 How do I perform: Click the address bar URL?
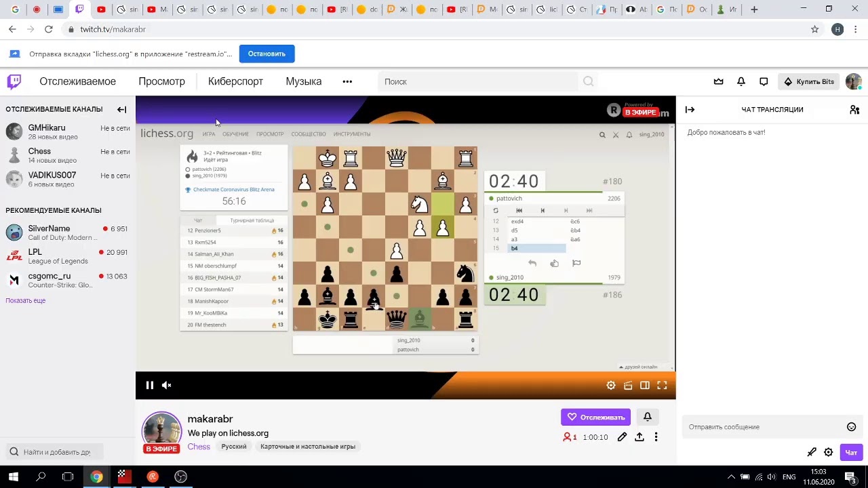[113, 29]
